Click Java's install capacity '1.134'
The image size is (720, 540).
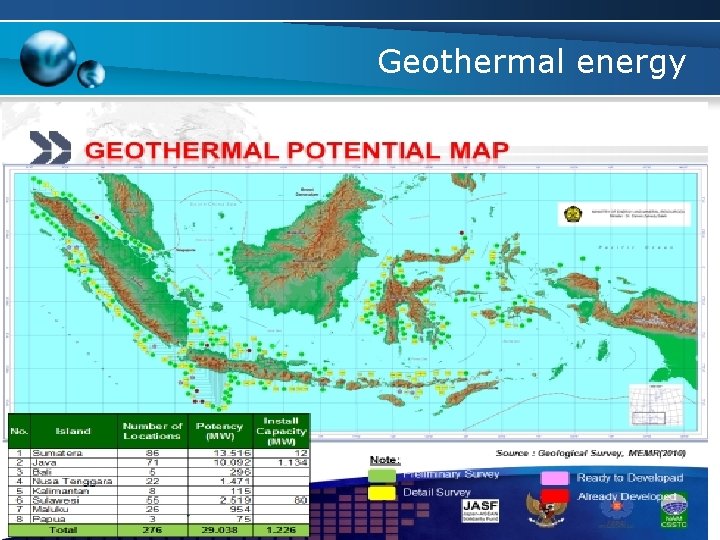292,462
